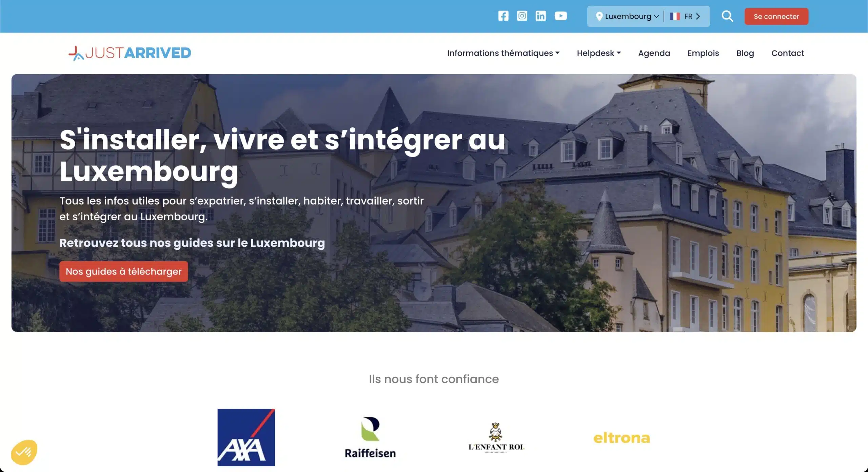Click the search magnifier icon
The image size is (868, 472).
(x=727, y=16)
